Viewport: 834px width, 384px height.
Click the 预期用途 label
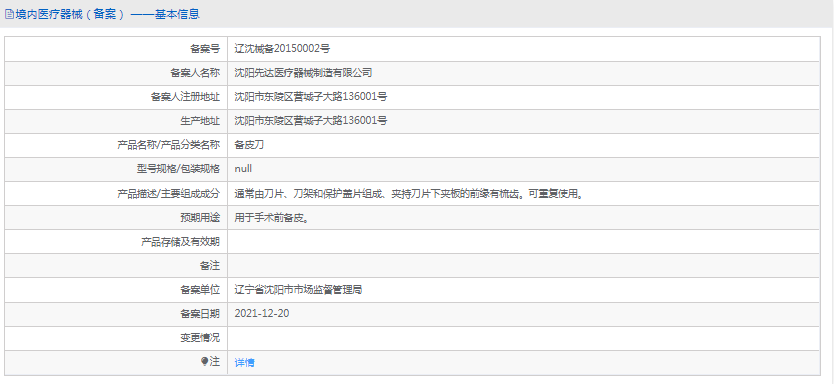200,218
